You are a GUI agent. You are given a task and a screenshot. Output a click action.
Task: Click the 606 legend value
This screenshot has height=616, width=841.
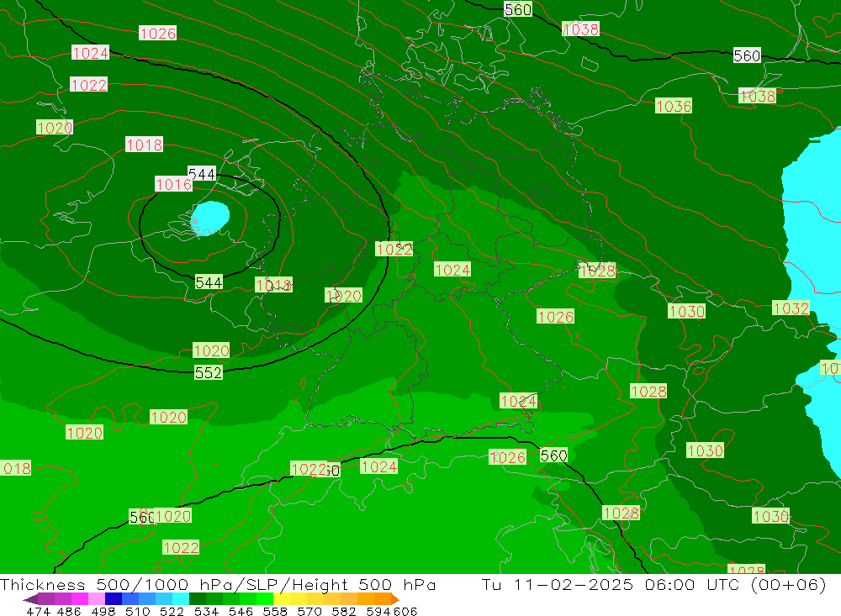point(405,611)
